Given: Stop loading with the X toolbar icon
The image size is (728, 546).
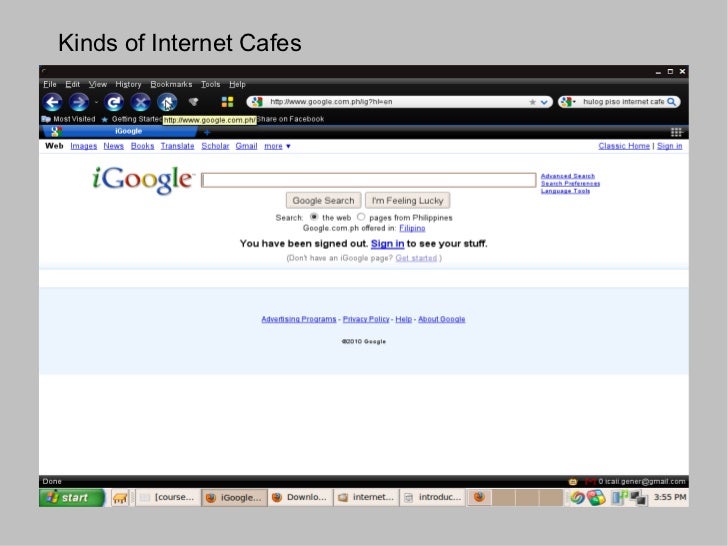Looking at the screenshot, I should tap(140, 102).
